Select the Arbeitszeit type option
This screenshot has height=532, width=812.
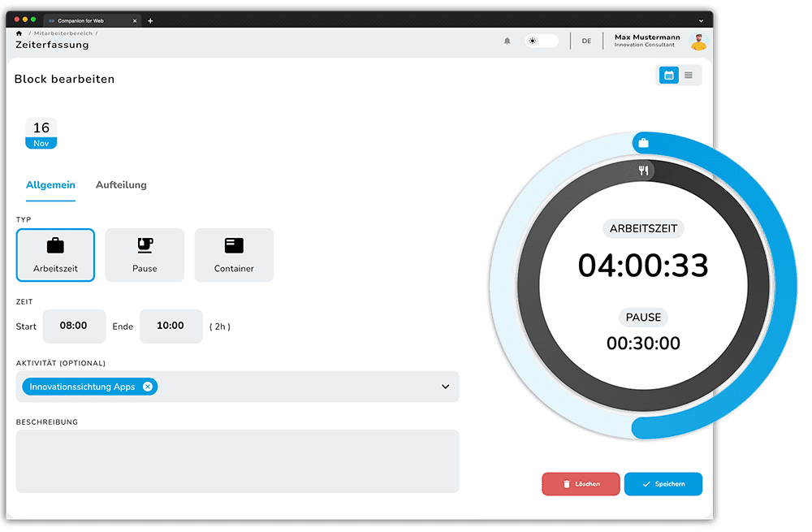point(55,255)
